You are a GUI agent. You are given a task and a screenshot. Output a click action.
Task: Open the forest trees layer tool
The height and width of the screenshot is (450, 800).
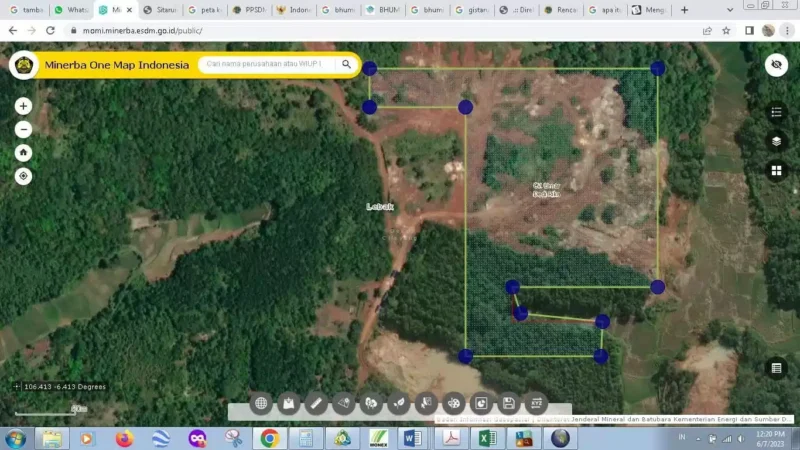coord(371,404)
